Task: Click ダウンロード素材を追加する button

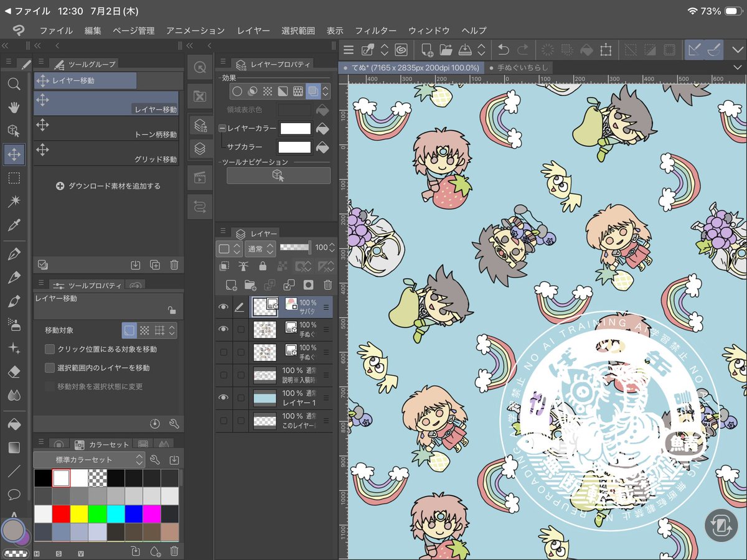Action: point(108,186)
